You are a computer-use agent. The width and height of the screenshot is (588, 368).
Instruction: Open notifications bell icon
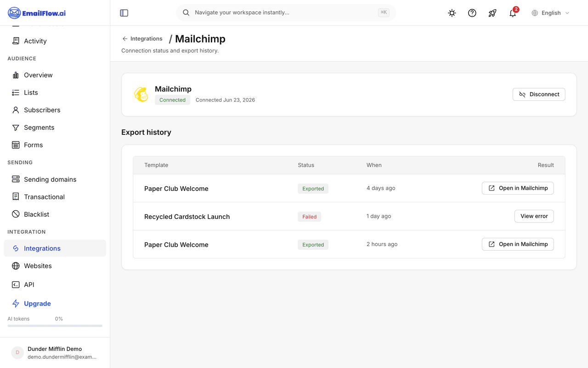[x=513, y=13]
